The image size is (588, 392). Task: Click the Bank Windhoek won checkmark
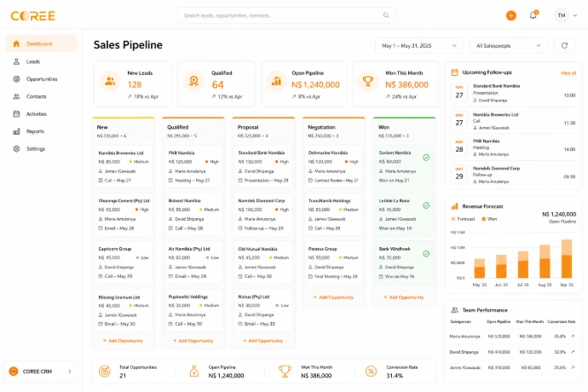tap(426, 254)
